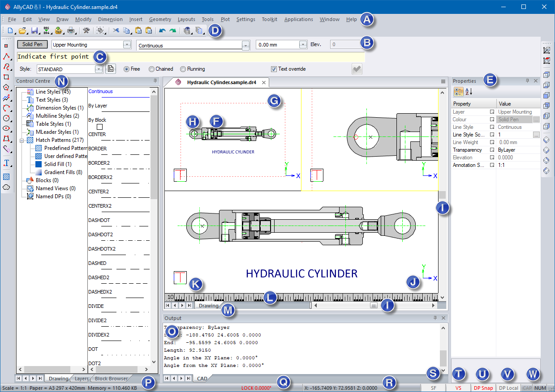The width and height of the screenshot is (555, 392).
Task: Click the drawing area horizontal scrollbar thumb
Action: (x=374, y=305)
